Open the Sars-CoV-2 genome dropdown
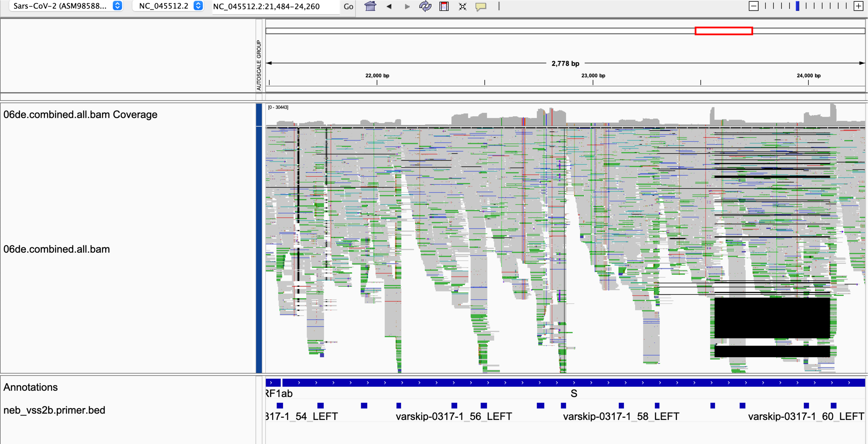 click(66, 6)
